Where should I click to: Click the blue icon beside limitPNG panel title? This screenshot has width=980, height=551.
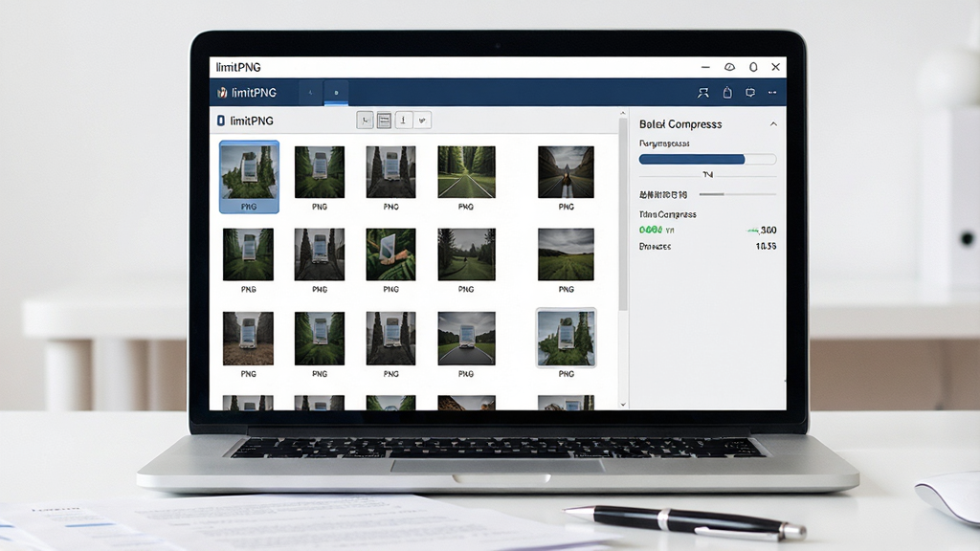coord(221,121)
